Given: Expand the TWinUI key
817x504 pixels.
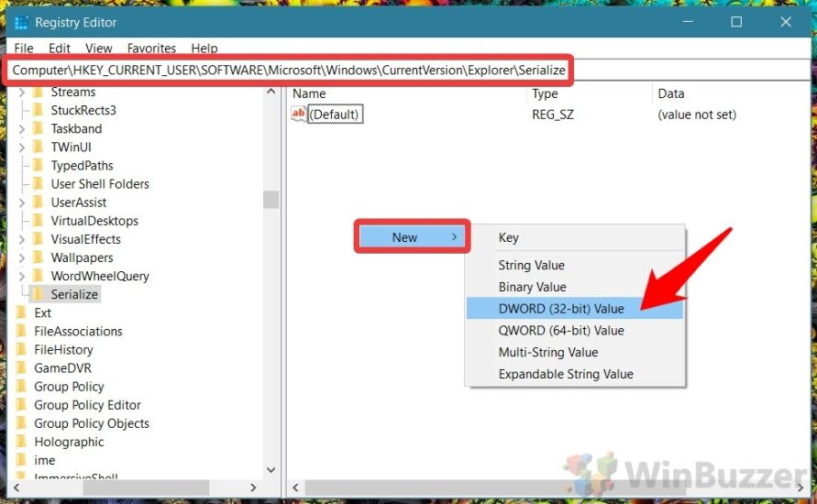Looking at the screenshot, I should click(21, 148).
